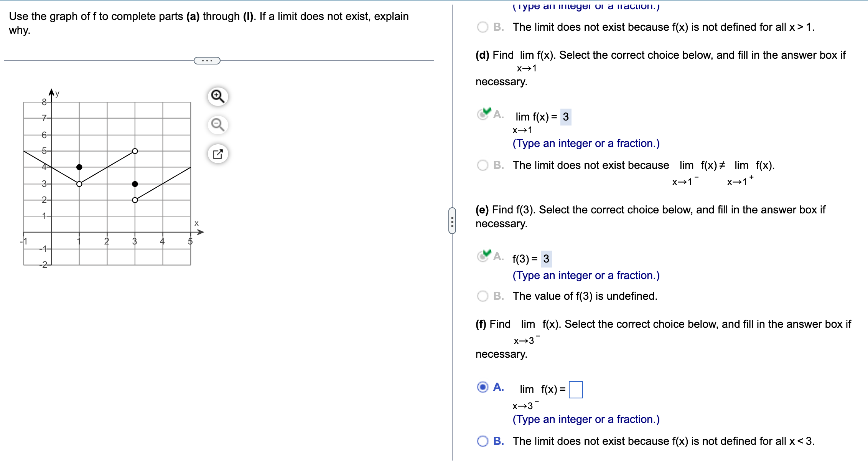Image resolution: width=868 pixels, height=469 pixels.
Task: Click the answer input box for part (f)
Action: pos(576,389)
